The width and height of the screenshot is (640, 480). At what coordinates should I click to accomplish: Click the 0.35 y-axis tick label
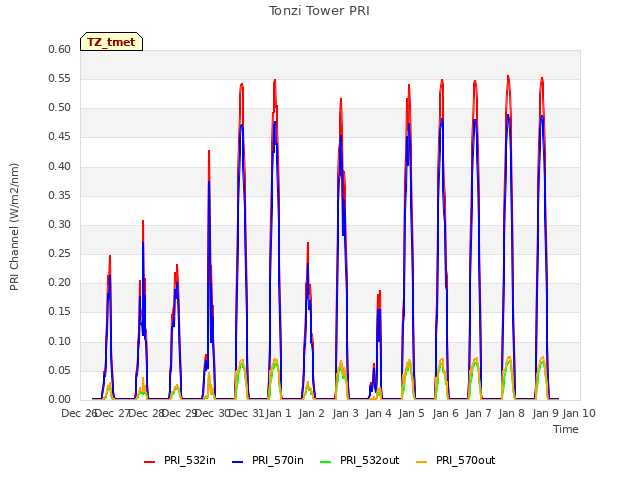(x=60, y=195)
